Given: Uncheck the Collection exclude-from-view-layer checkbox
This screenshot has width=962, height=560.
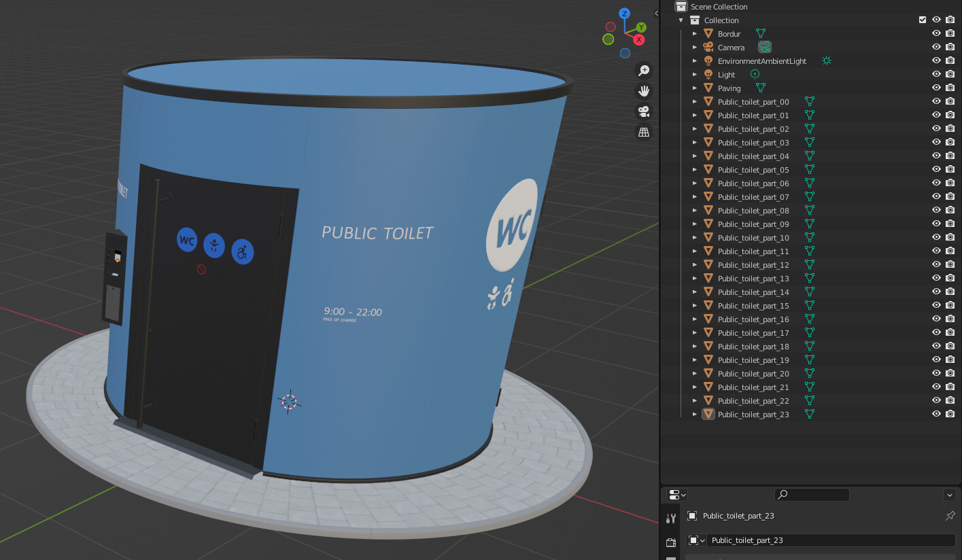Looking at the screenshot, I should click(x=923, y=20).
